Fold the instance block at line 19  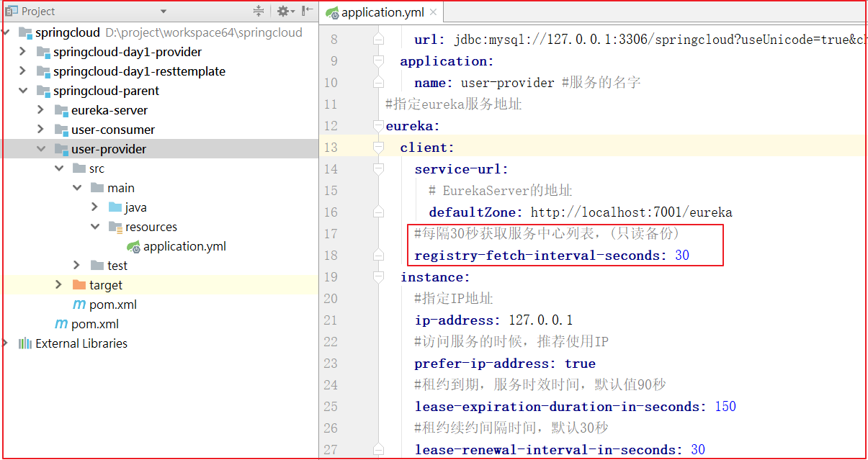click(379, 277)
